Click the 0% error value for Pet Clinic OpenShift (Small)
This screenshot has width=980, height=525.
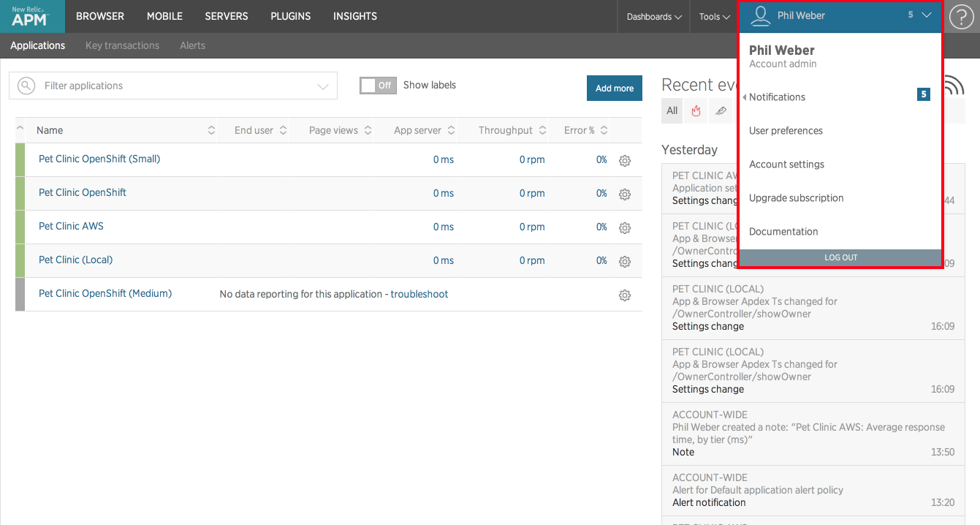click(x=601, y=159)
